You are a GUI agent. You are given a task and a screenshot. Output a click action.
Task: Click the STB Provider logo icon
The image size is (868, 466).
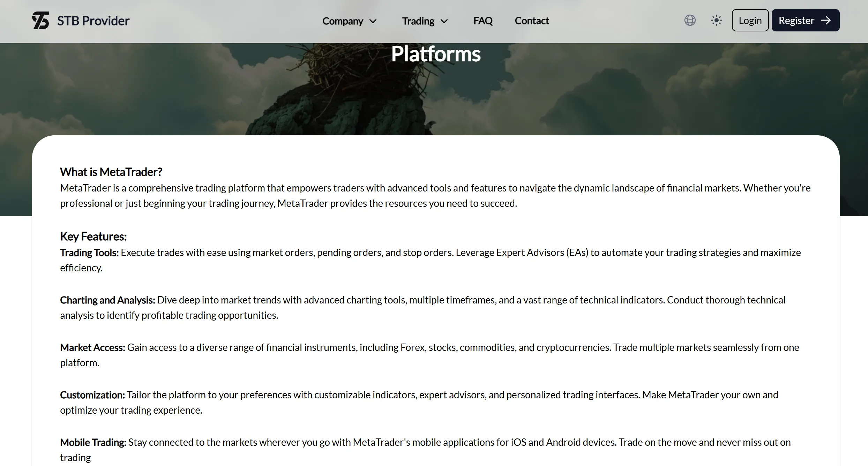tap(40, 20)
